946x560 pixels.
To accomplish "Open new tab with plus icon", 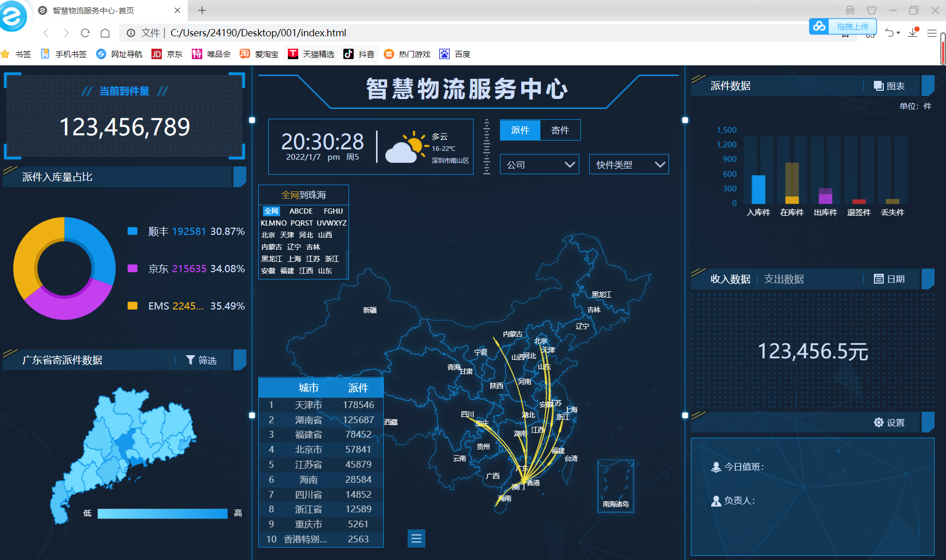I will (202, 10).
